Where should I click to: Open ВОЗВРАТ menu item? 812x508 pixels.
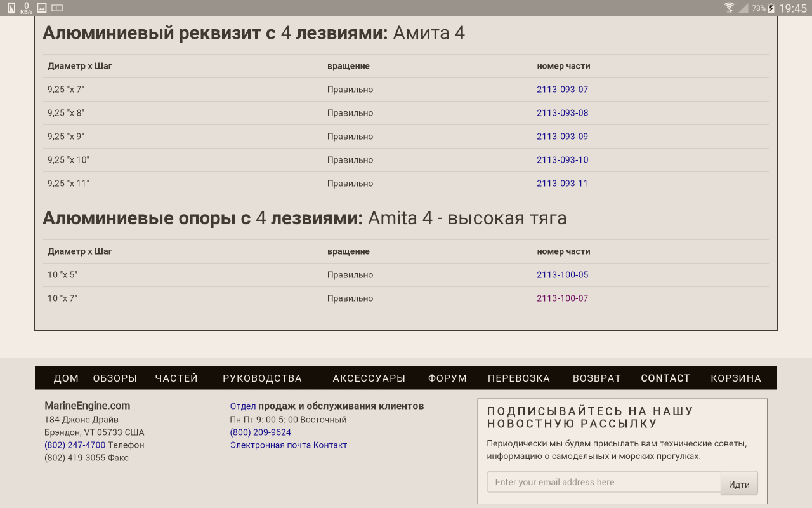tap(597, 378)
